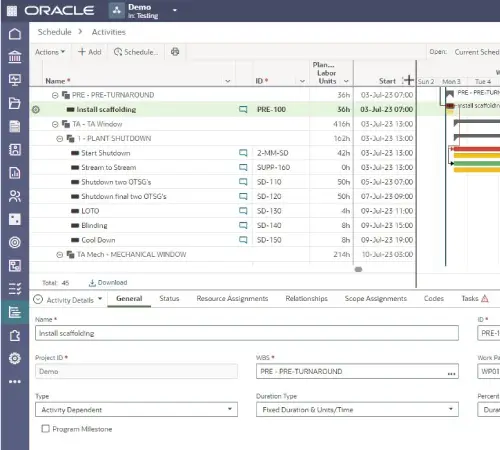500x450 pixels.
Task: Move the horizontal scrollbar thumb under grid
Action: tap(358, 269)
